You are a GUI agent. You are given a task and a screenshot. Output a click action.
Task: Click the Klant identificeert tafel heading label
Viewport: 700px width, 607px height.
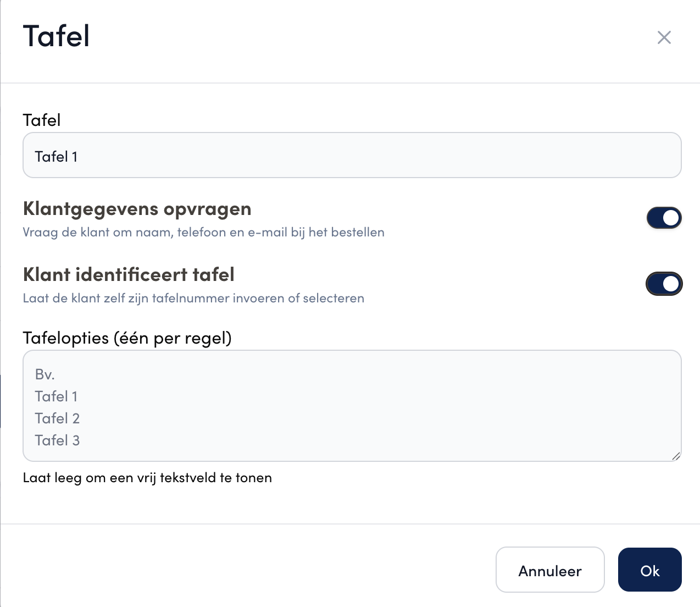pos(129,274)
